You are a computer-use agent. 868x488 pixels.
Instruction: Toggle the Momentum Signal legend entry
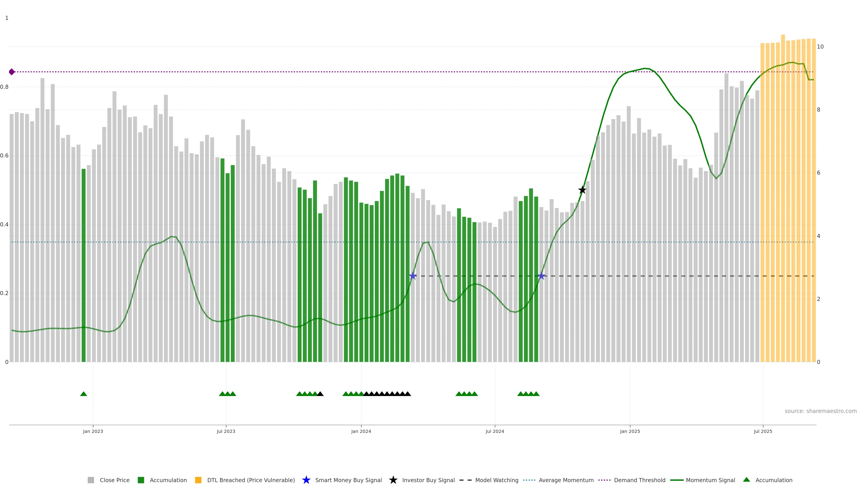[710, 480]
